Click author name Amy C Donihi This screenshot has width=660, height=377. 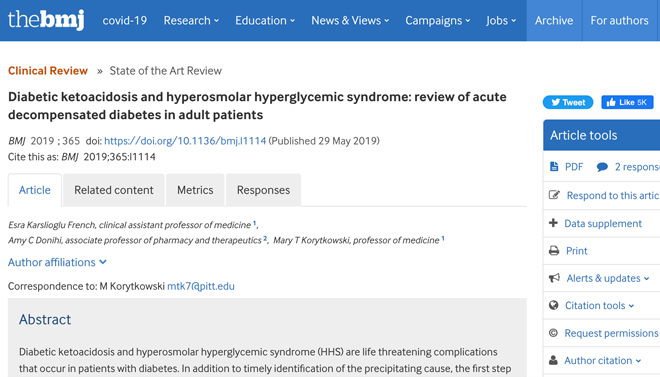pos(35,240)
